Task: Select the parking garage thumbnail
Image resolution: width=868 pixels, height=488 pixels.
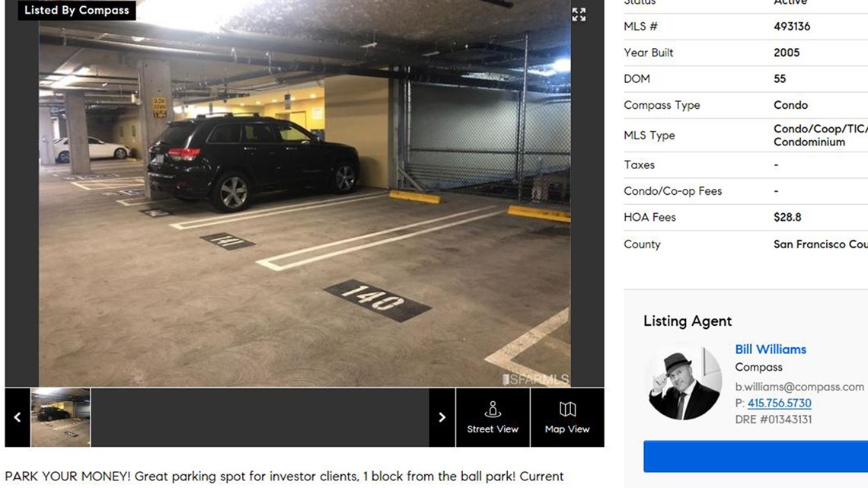Action: [61, 417]
